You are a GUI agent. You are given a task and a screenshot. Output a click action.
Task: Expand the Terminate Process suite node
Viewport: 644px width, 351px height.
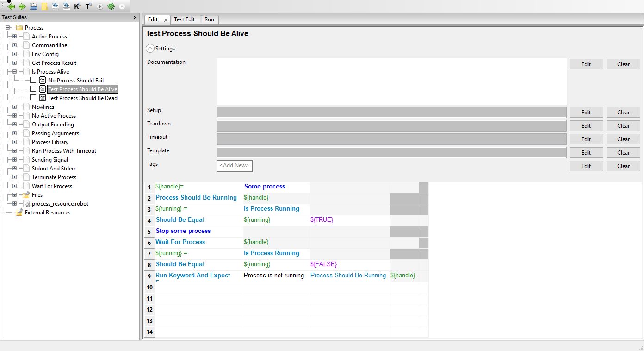tap(14, 177)
